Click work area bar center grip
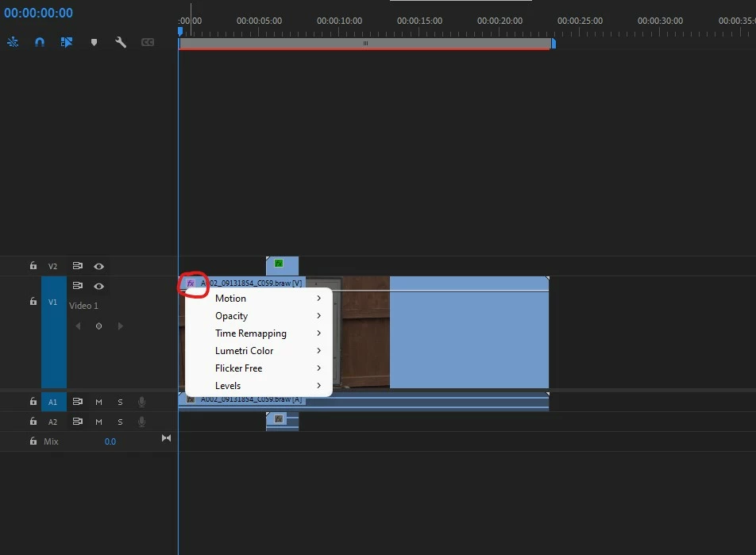This screenshot has width=756, height=555. (x=365, y=44)
